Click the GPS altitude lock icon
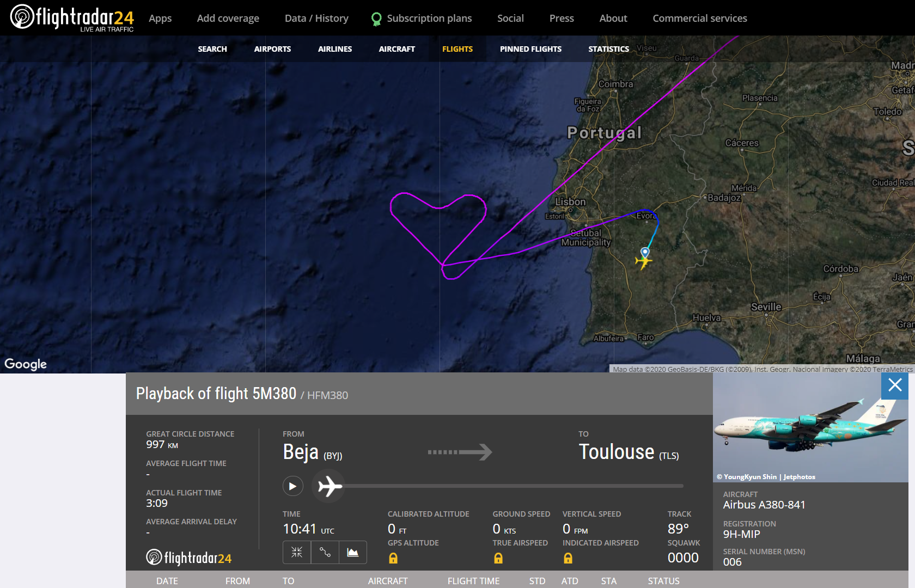 [393, 558]
